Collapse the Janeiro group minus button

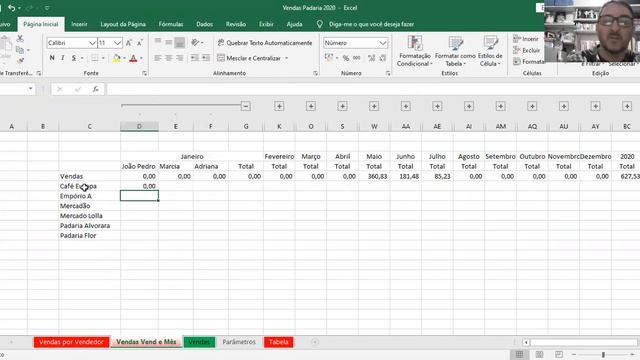coord(246,106)
